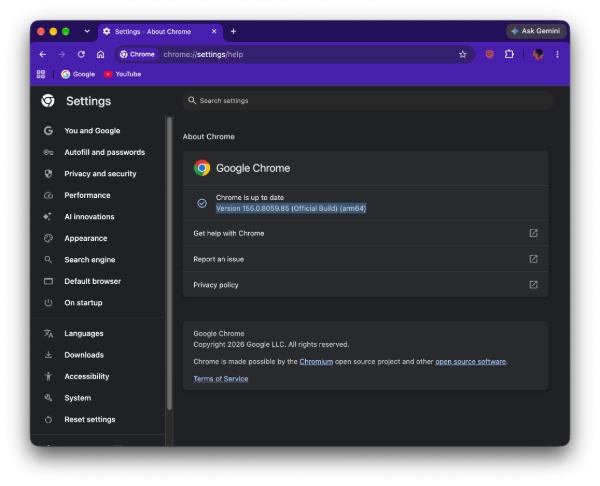Click the Google G icon in sidebar
The image size is (600, 486).
(x=48, y=131)
